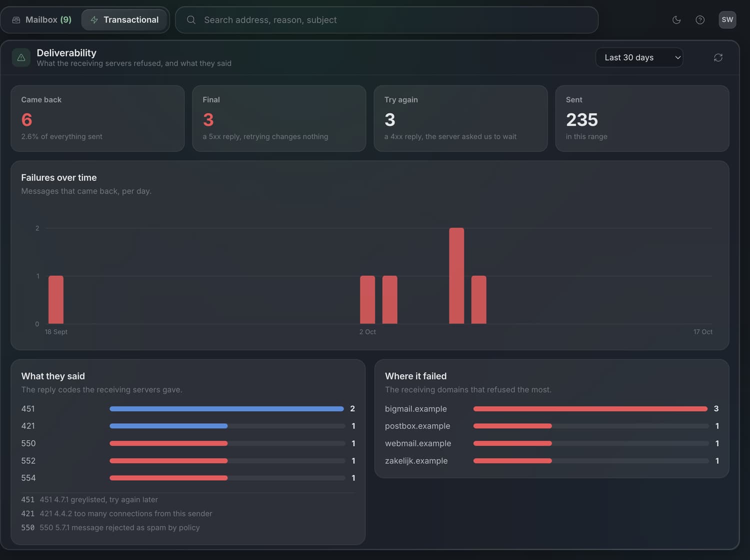Select the failure bar above 2 Oct
This screenshot has width=750, height=560.
point(367,300)
